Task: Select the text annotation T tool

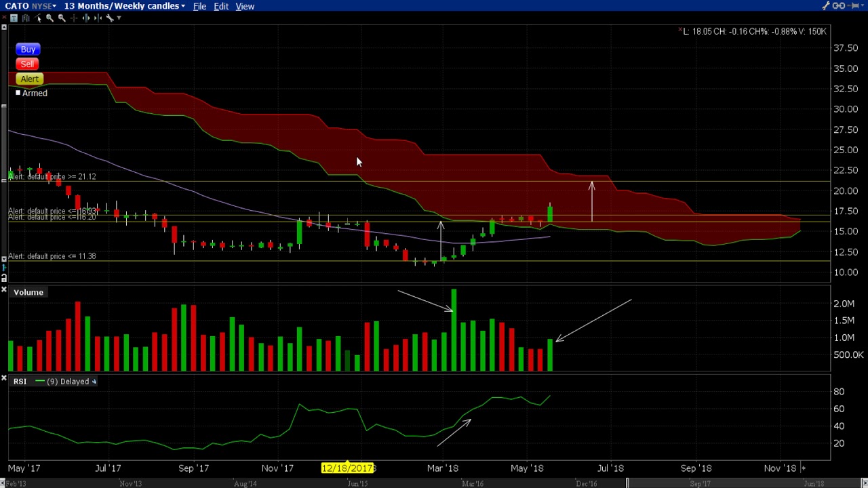Action: (x=14, y=18)
